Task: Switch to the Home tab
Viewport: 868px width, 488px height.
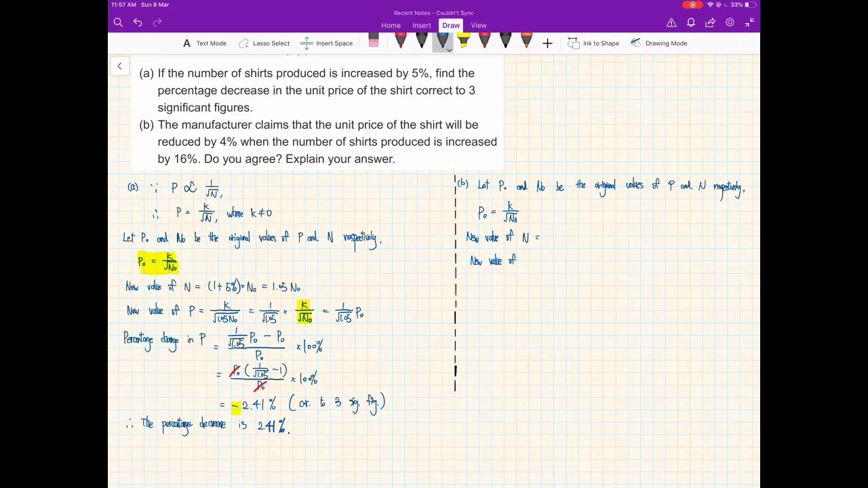Action: [x=391, y=26]
